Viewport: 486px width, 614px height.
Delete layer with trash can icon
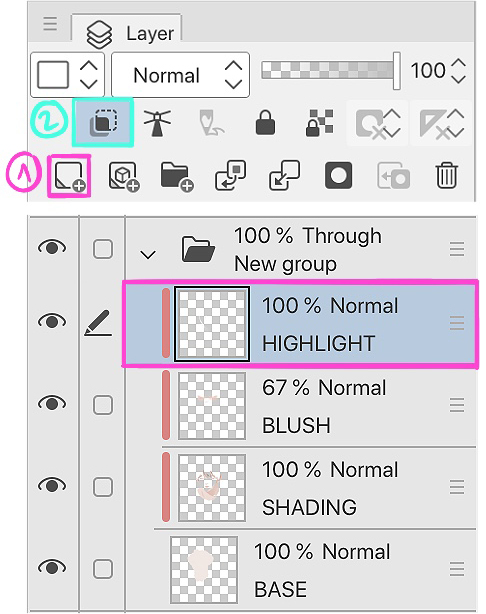(446, 175)
